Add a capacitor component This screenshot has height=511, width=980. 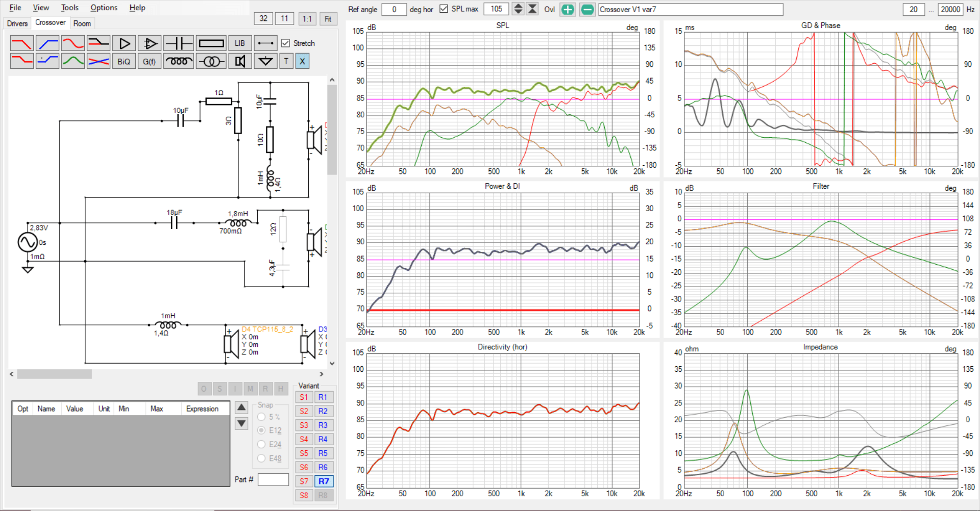pyautogui.click(x=179, y=43)
